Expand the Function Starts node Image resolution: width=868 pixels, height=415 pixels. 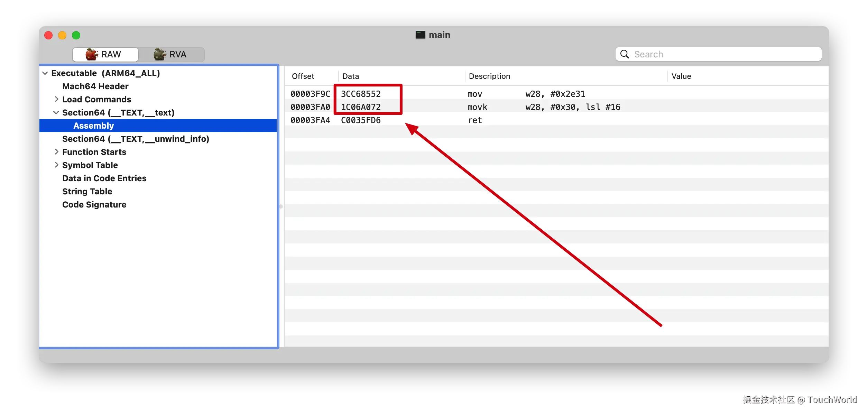56,152
